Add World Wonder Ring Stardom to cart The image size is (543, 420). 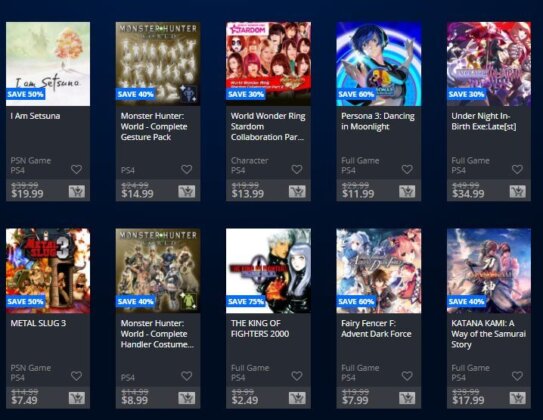pyautogui.click(x=297, y=191)
